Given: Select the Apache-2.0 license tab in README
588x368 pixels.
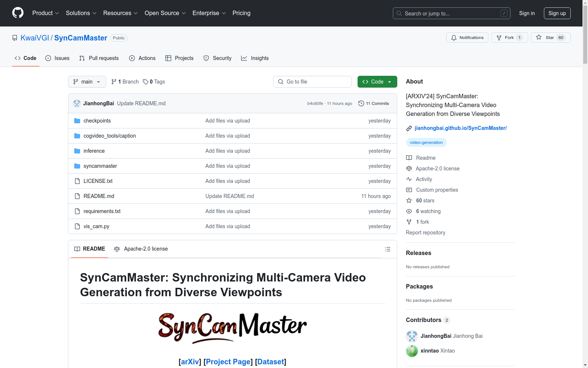Looking at the screenshot, I should point(141,249).
